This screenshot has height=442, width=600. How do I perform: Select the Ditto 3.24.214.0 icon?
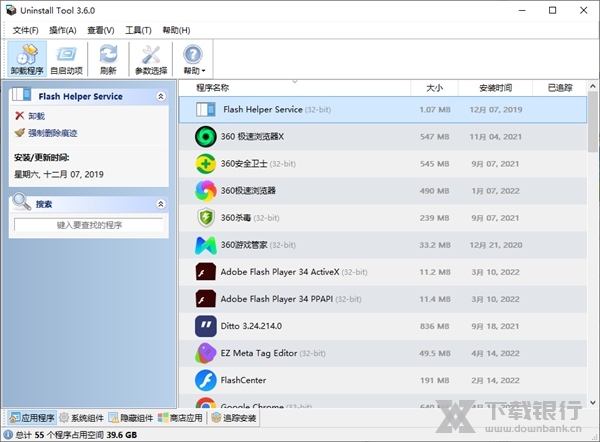coord(205,326)
